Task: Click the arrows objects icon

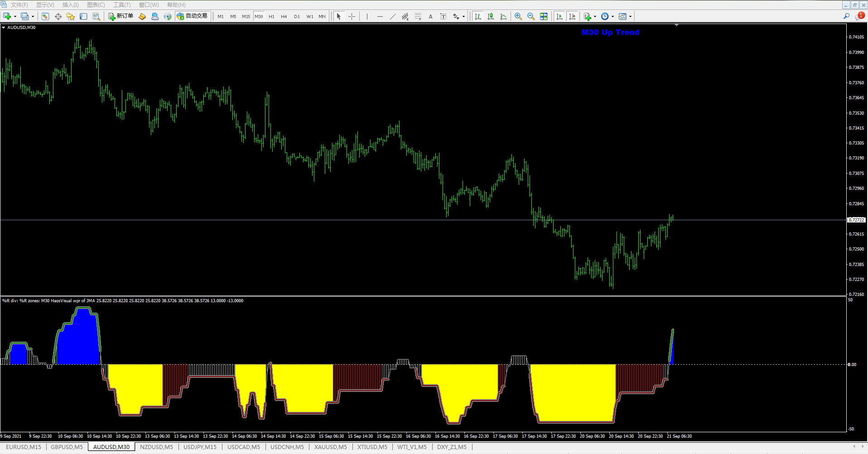Action: (x=456, y=16)
